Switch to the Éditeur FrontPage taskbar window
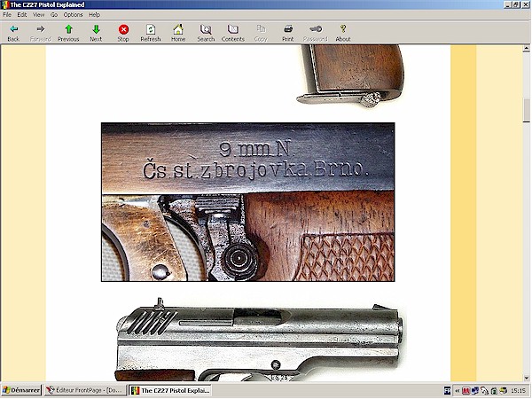This screenshot has width=532, height=399. [x=85, y=390]
